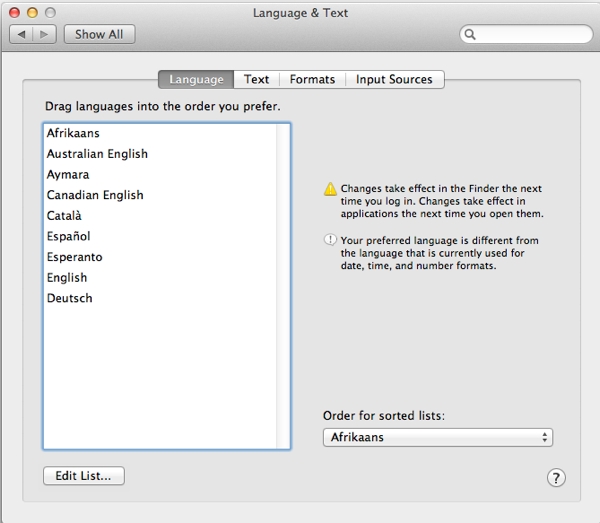The image size is (600, 523).
Task: Select Australian English in the list
Action: [160, 154]
